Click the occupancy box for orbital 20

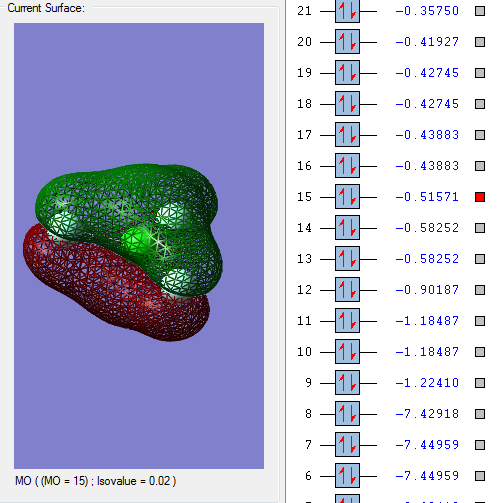click(x=347, y=42)
